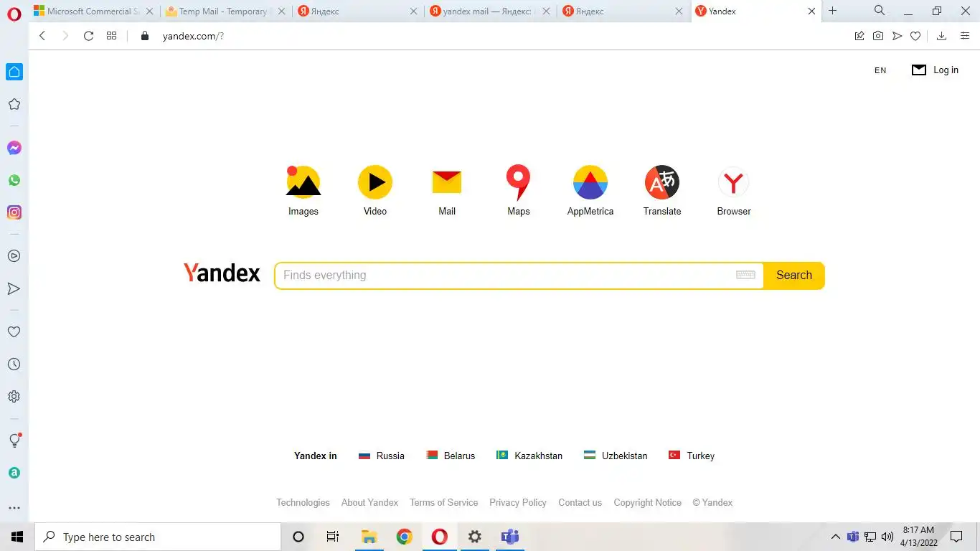Click the yellow Search button
This screenshot has width=980, height=551.
tap(794, 275)
